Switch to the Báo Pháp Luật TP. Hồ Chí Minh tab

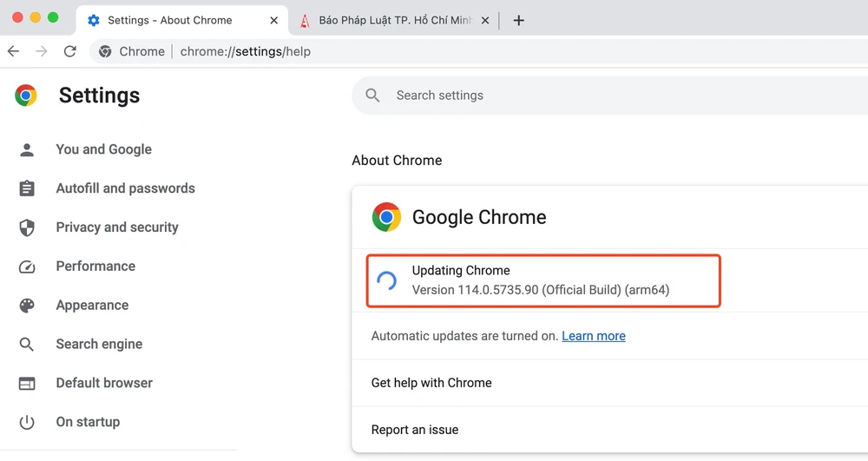(394, 21)
